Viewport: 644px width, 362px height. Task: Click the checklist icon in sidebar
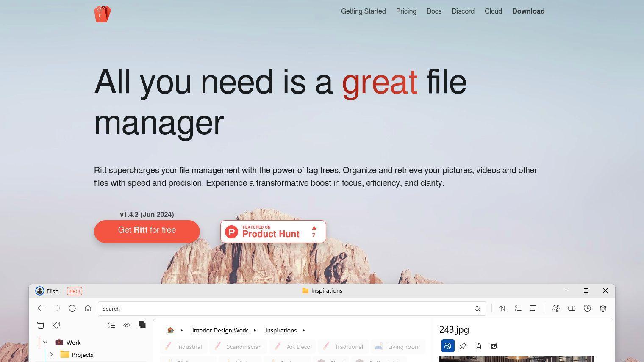(x=111, y=325)
